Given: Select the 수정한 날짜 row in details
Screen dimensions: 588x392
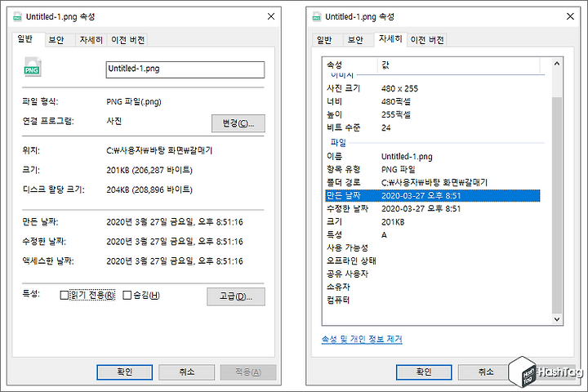Looking at the screenshot, I should [x=433, y=208].
